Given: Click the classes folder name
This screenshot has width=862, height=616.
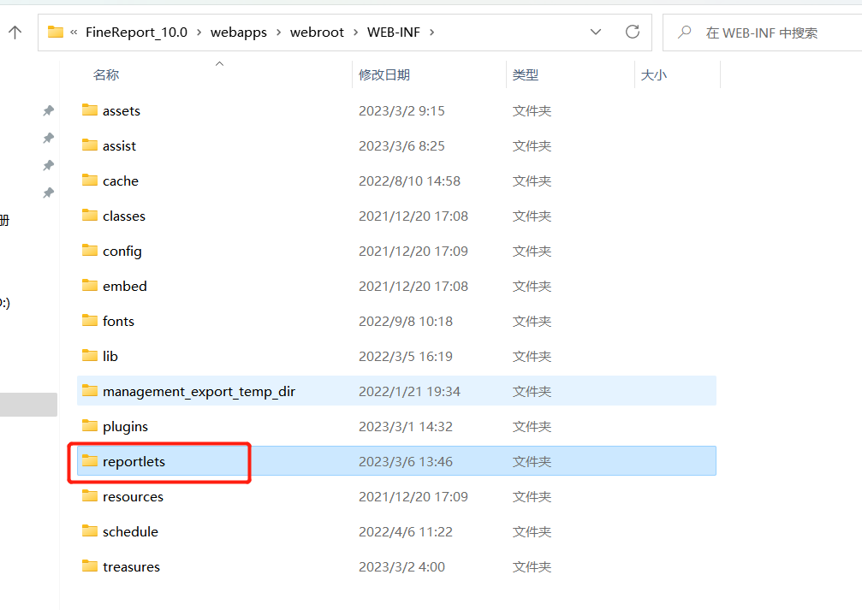Looking at the screenshot, I should point(124,216).
